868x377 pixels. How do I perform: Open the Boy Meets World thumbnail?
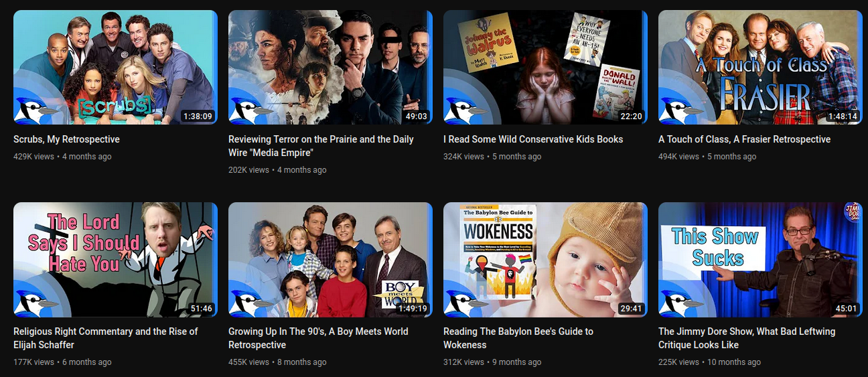tap(330, 260)
